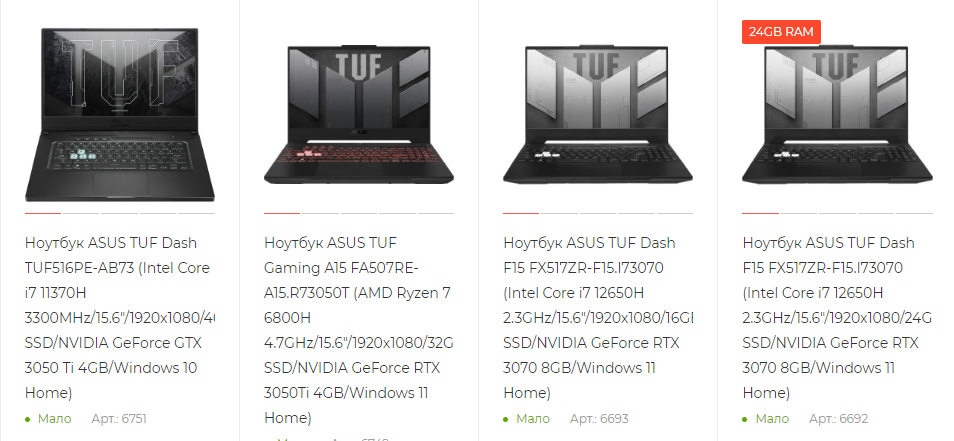Open the TUF516PE-AB73 product title link
This screenshot has width=954, height=441.
(120, 318)
